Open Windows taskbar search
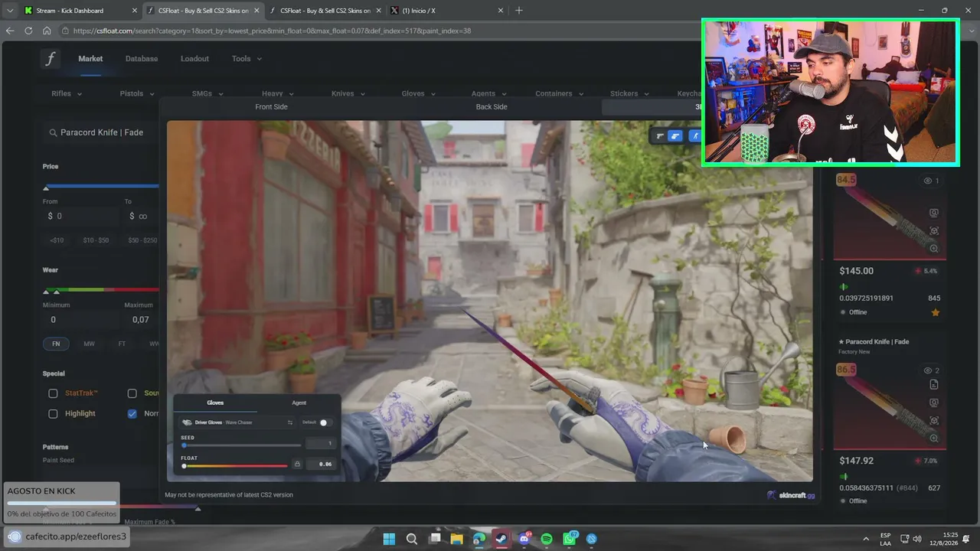 tap(412, 539)
